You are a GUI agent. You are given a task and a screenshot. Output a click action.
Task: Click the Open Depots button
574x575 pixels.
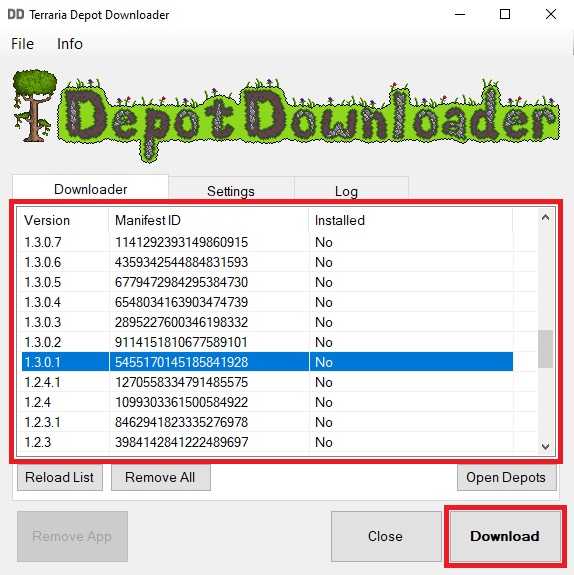(506, 477)
